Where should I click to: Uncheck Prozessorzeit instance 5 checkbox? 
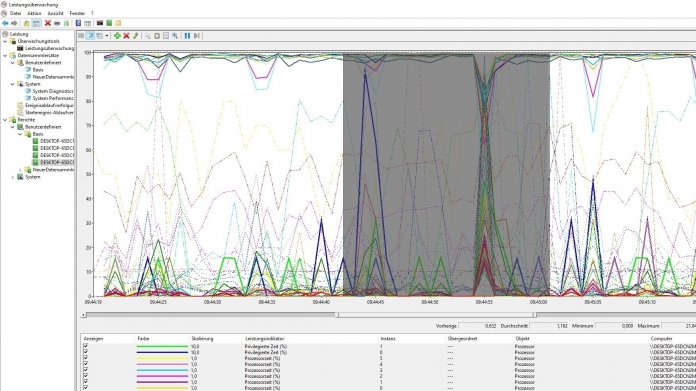pyautogui.click(x=86, y=358)
